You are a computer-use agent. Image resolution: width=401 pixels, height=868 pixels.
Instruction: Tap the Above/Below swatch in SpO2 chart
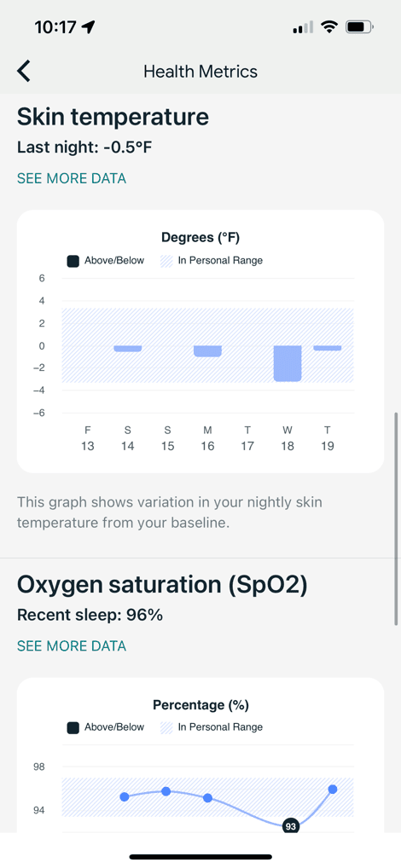pyautogui.click(x=73, y=727)
